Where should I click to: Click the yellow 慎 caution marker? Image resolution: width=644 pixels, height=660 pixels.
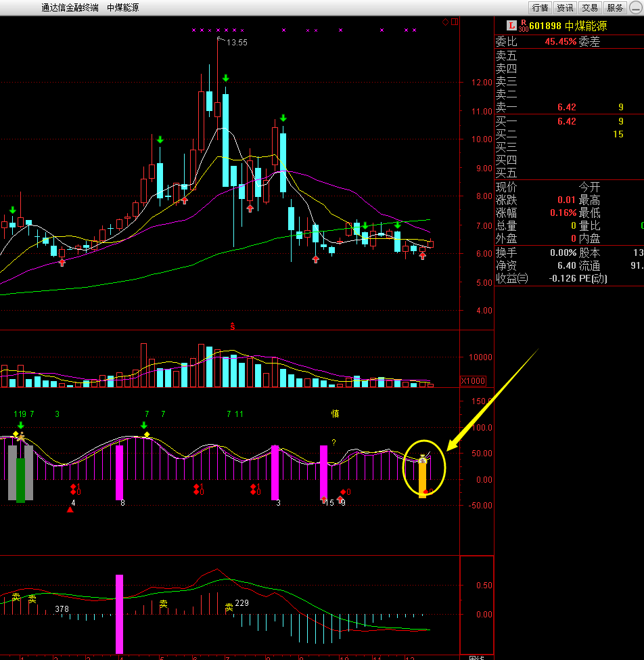click(x=335, y=414)
